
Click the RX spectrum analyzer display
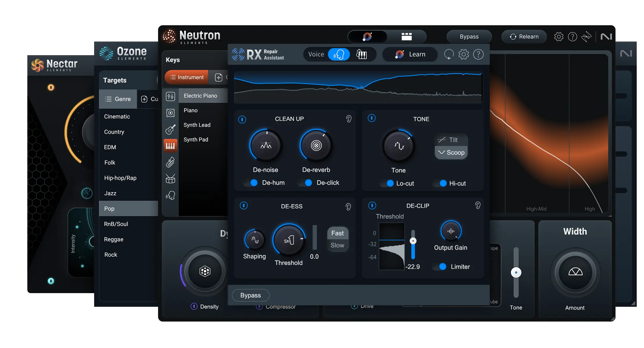point(358,87)
